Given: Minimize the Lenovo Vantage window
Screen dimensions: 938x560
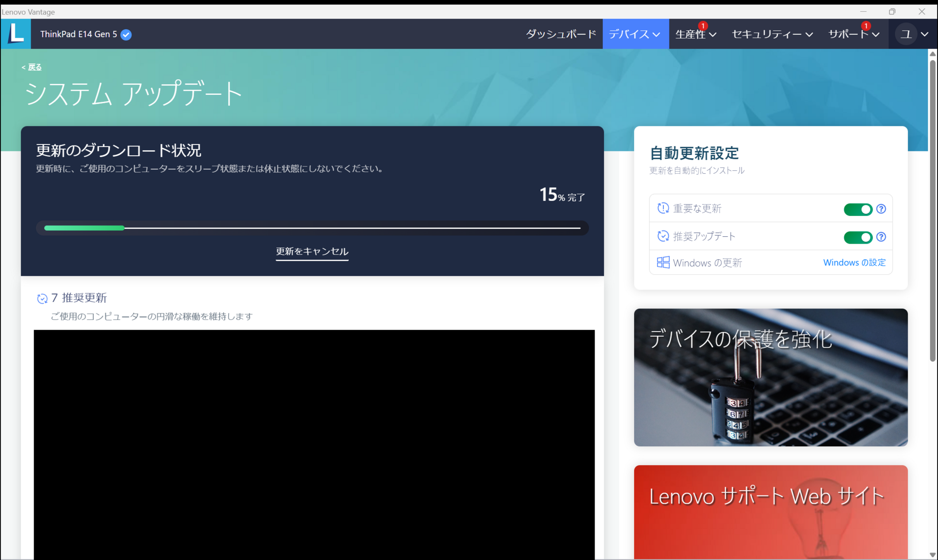Looking at the screenshot, I should (863, 11).
